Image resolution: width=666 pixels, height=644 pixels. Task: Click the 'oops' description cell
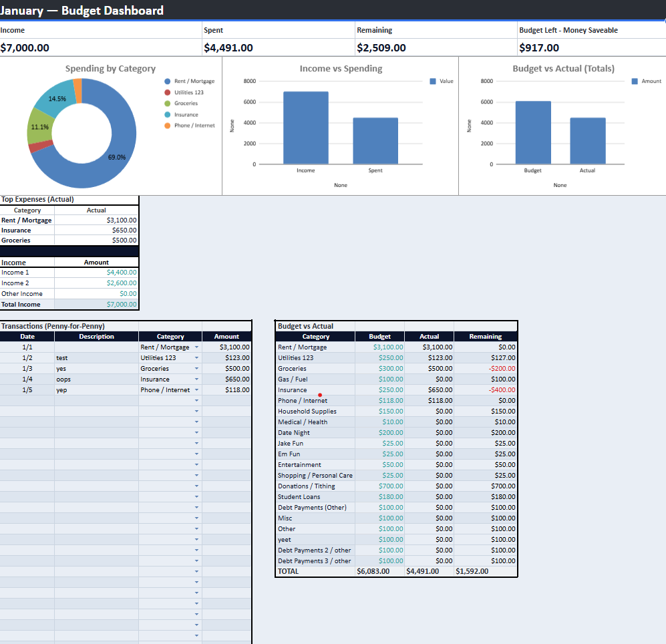[x=96, y=379]
